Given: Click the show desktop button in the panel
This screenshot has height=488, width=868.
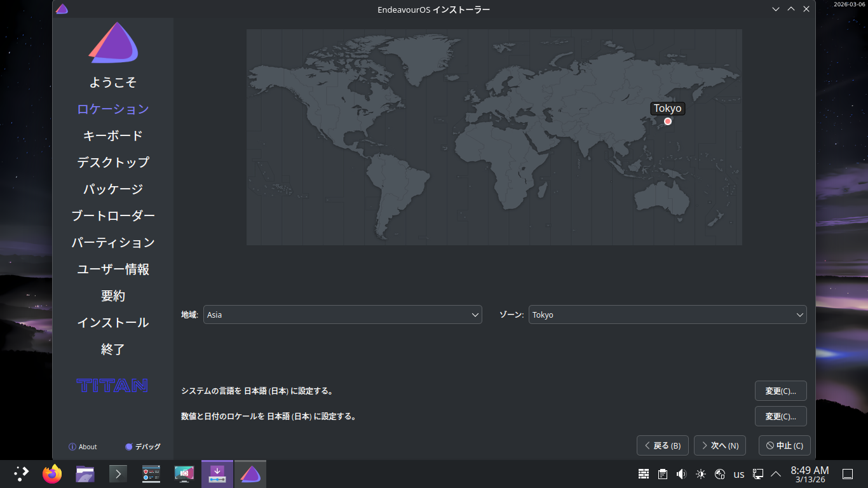Looking at the screenshot, I should tap(847, 473).
